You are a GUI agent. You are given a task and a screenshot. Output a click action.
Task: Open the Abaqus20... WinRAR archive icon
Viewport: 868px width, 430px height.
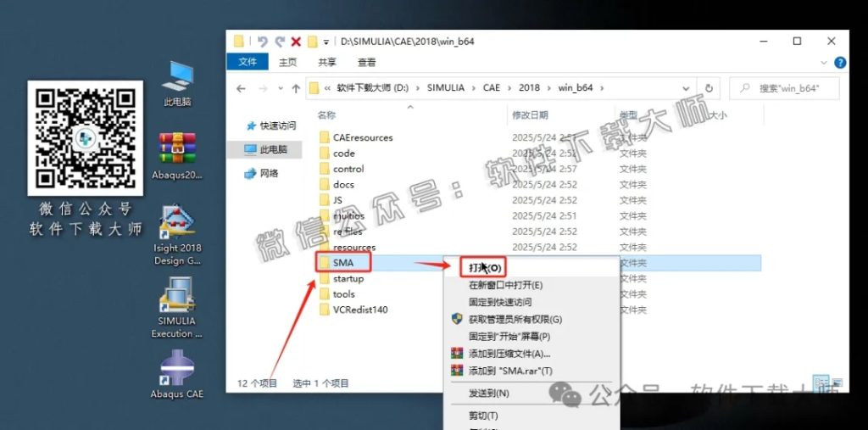pos(177,156)
